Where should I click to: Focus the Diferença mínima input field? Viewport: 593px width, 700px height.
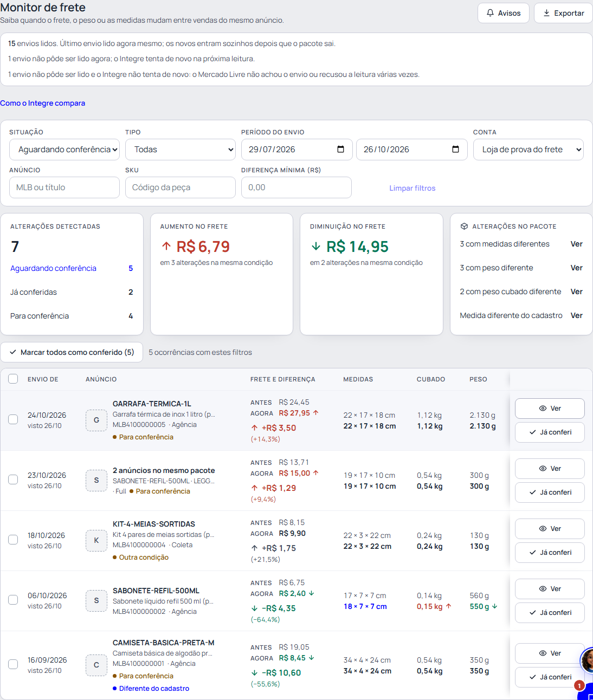coord(296,187)
